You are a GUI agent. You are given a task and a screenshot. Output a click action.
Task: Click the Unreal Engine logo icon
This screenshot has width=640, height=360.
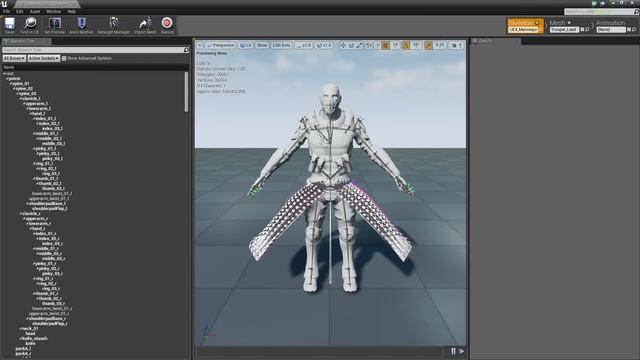click(x=4, y=4)
